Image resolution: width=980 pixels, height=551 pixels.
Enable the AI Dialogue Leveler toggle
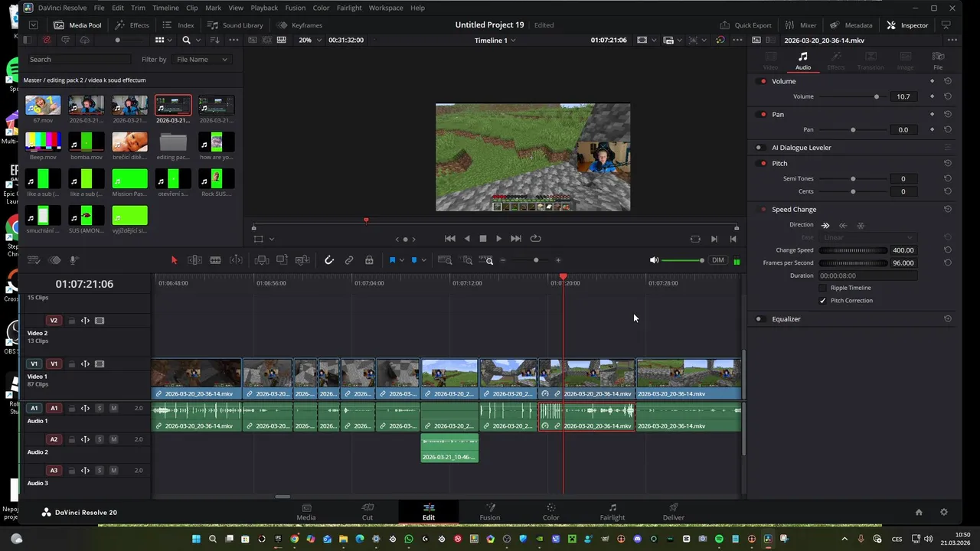click(x=760, y=148)
